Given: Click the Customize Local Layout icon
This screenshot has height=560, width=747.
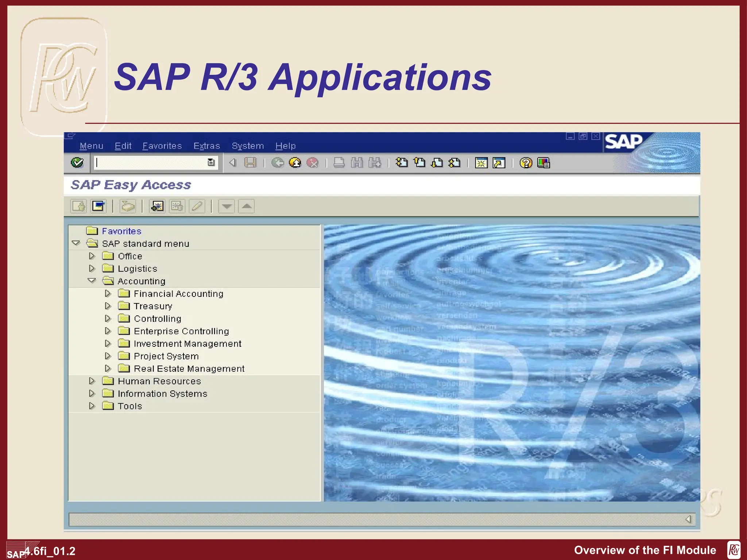Looking at the screenshot, I should coord(543,163).
